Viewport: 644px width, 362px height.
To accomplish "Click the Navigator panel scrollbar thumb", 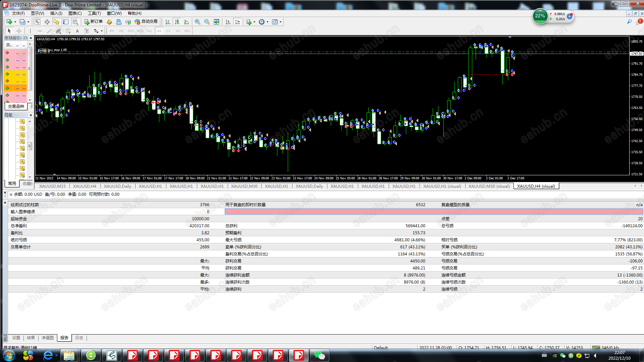I will [30, 146].
